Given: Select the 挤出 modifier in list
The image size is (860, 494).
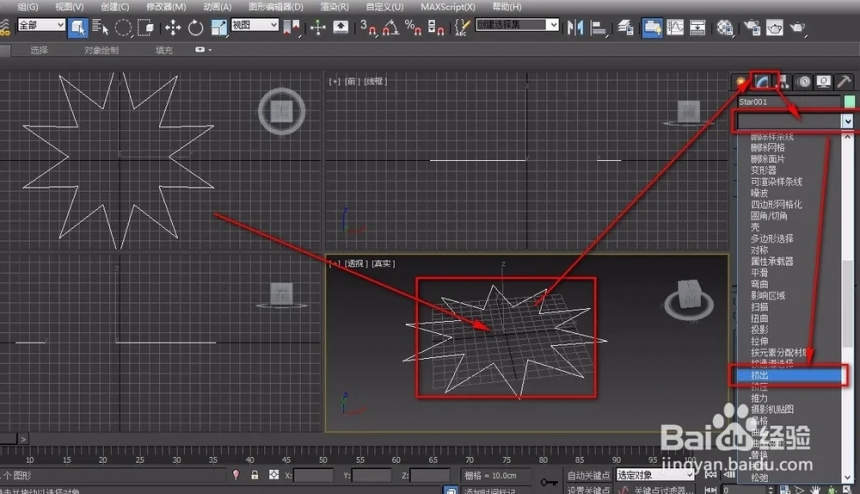Looking at the screenshot, I should (x=788, y=375).
